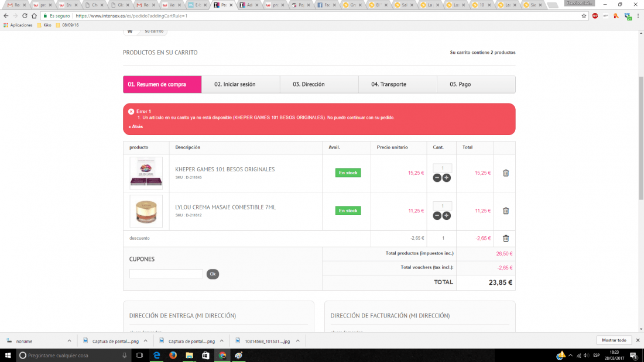The image size is (644, 362).
Task: Open the browser home page icon
Action: pos(34,16)
